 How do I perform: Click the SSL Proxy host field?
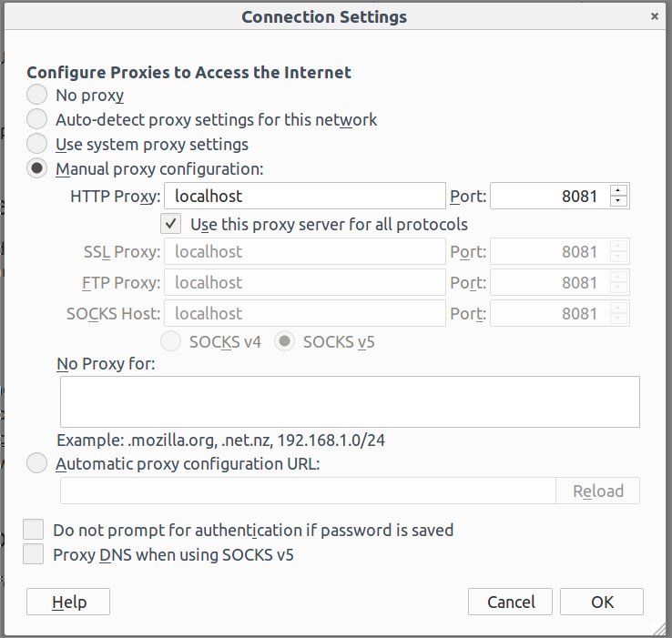(x=305, y=251)
